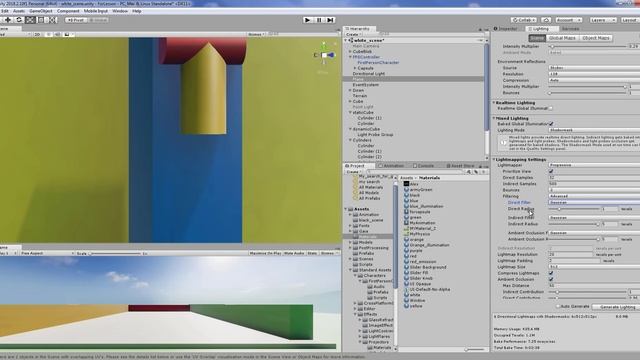Expand the CubeBlob hierarchy item
Viewport: 640px width, 360px height.
350,52
